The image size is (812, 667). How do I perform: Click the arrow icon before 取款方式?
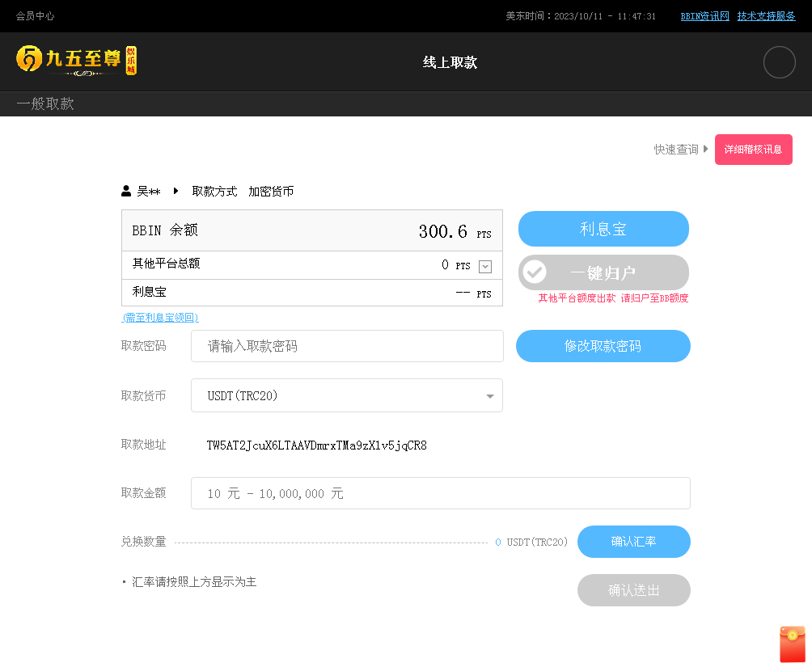176,192
